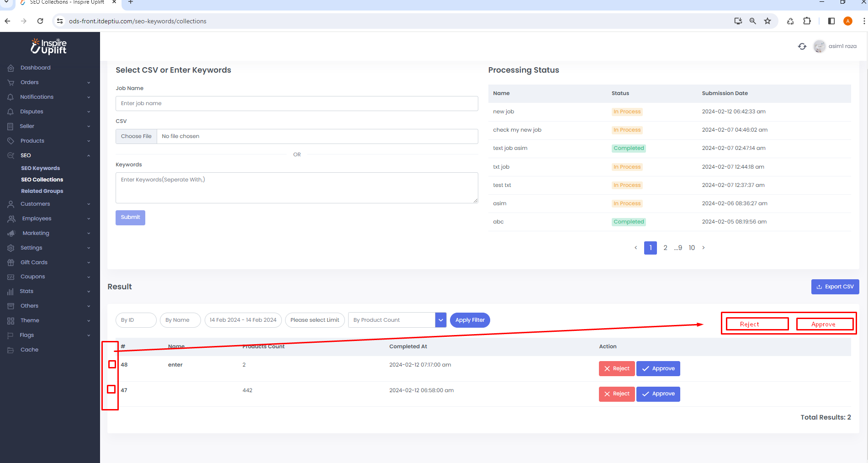Image resolution: width=868 pixels, height=463 pixels.
Task: Go to page 2 of Processing Status
Action: pyautogui.click(x=665, y=248)
